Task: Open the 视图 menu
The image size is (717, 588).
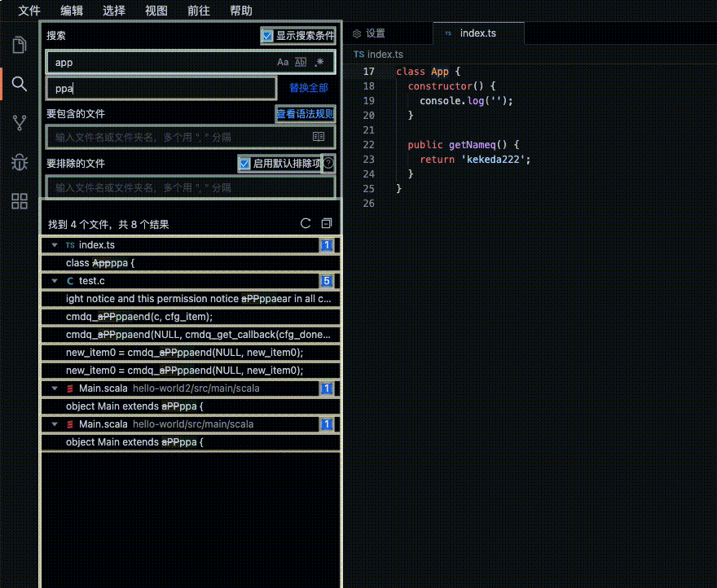Action: [x=156, y=11]
